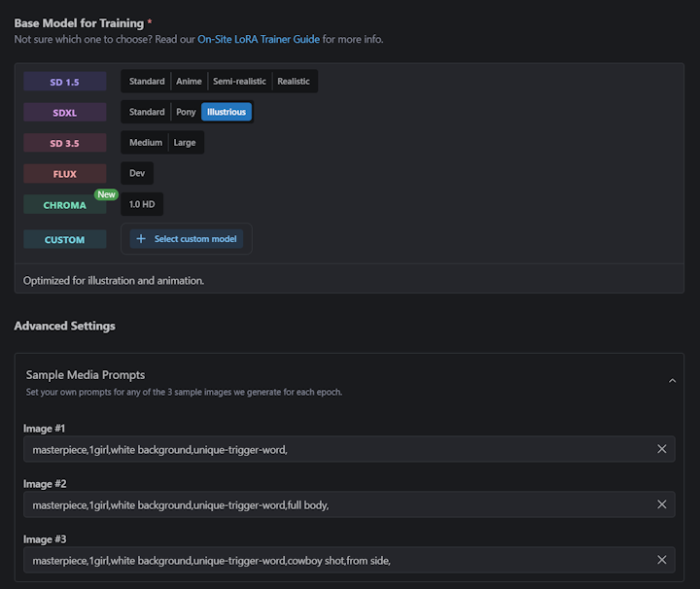Pick the Semi-realistic SD 1.5 option
The image size is (700, 589).
239,82
